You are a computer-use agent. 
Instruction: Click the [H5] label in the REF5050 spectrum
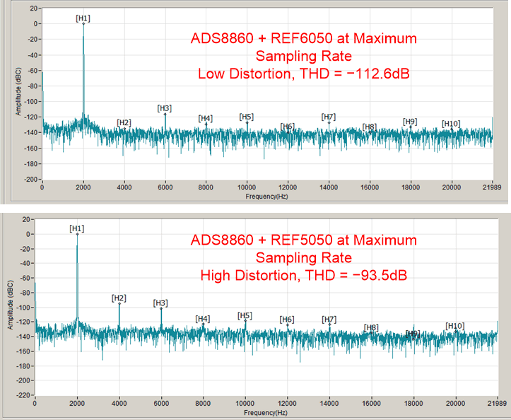245,315
